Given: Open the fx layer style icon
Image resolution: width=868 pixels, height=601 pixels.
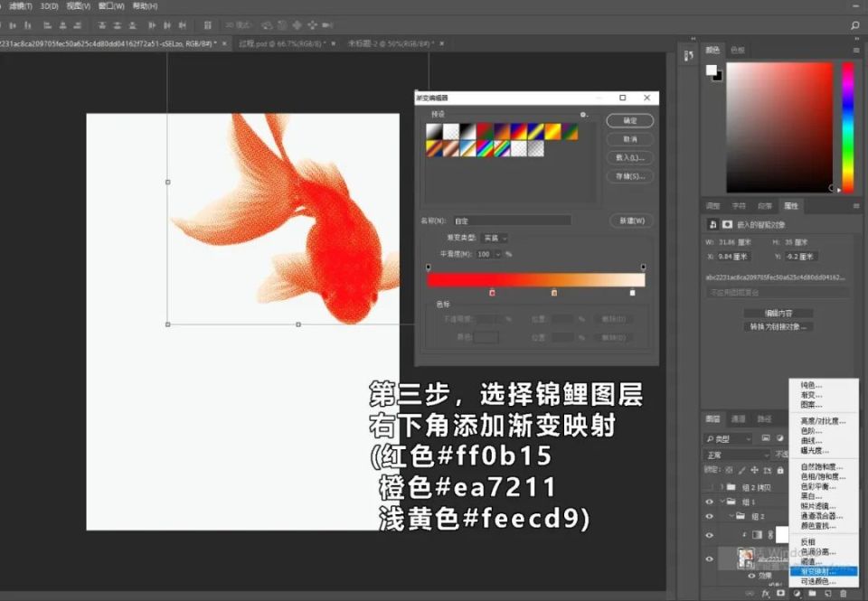Looking at the screenshot, I should 766,593.
